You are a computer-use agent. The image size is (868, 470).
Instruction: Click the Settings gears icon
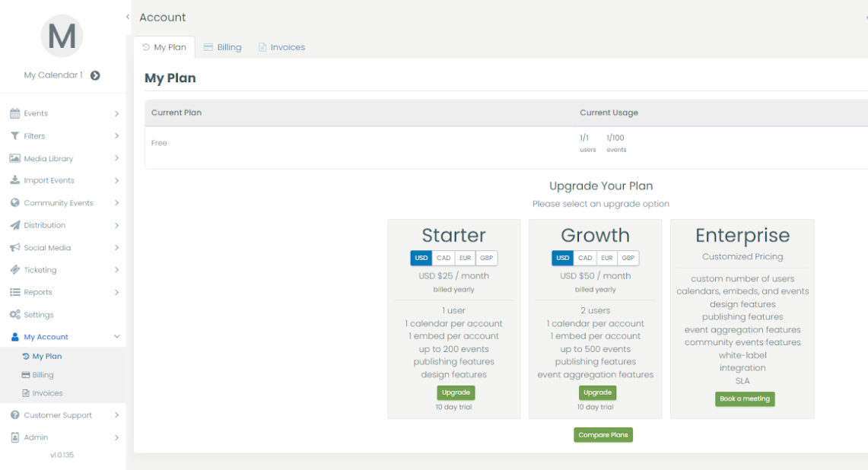(x=15, y=314)
